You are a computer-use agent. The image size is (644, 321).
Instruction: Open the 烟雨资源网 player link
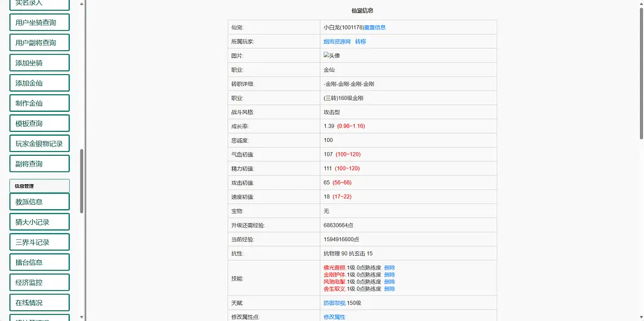[x=337, y=41]
